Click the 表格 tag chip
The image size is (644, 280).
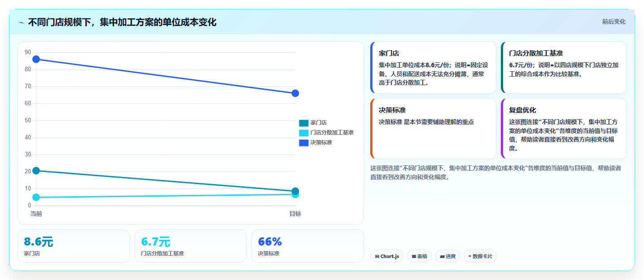coord(419,256)
